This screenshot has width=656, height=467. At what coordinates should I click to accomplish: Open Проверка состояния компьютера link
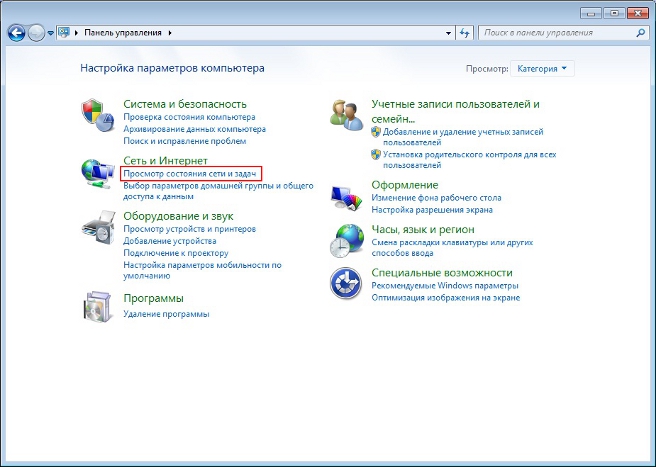pyautogui.click(x=189, y=117)
